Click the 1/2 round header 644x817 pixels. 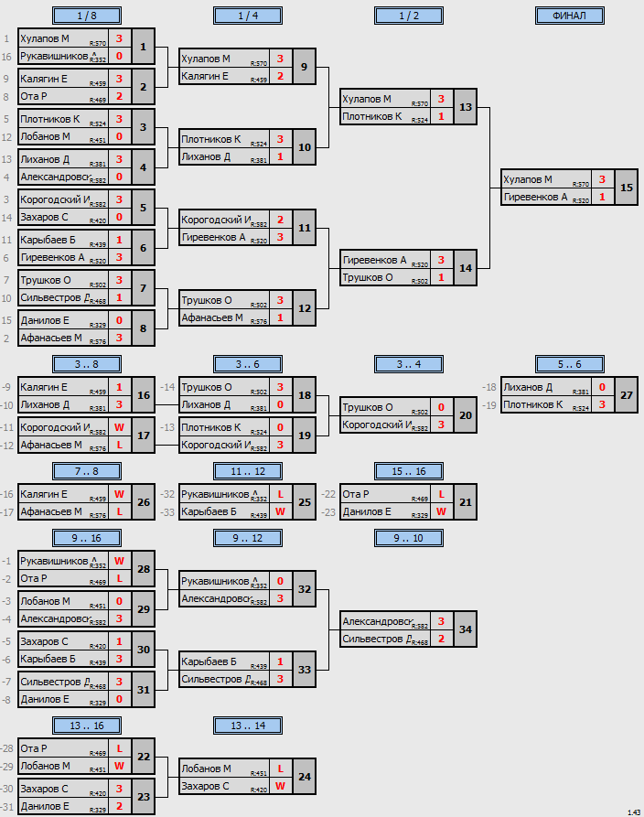[409, 16]
